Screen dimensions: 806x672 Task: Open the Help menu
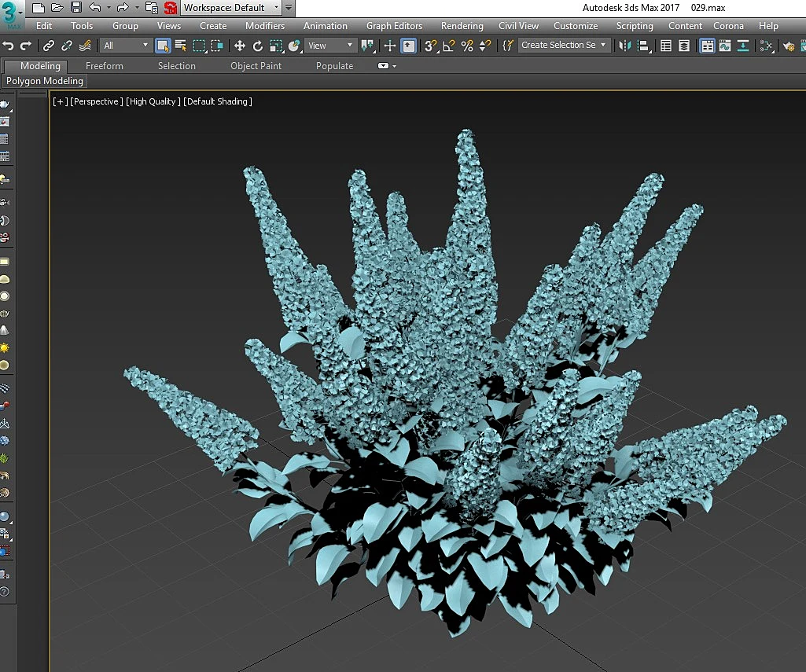(768, 26)
